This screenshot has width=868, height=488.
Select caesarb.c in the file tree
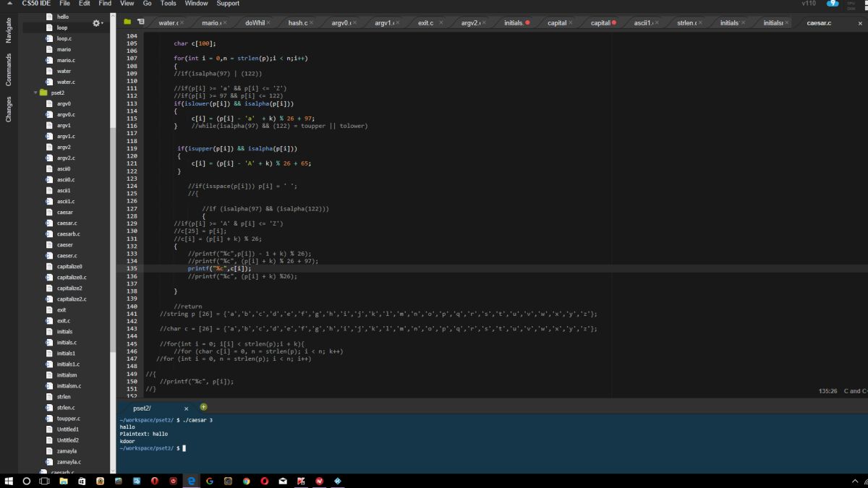click(69, 234)
